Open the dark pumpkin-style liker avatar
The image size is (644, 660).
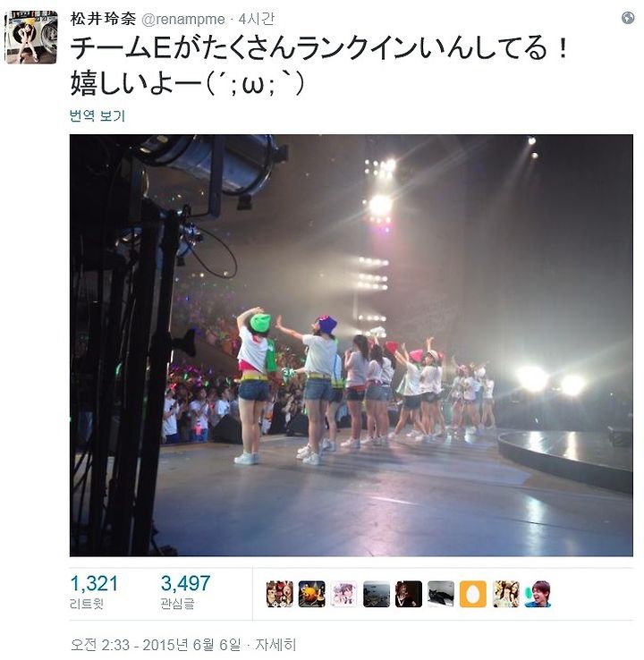pyautogui.click(x=312, y=594)
